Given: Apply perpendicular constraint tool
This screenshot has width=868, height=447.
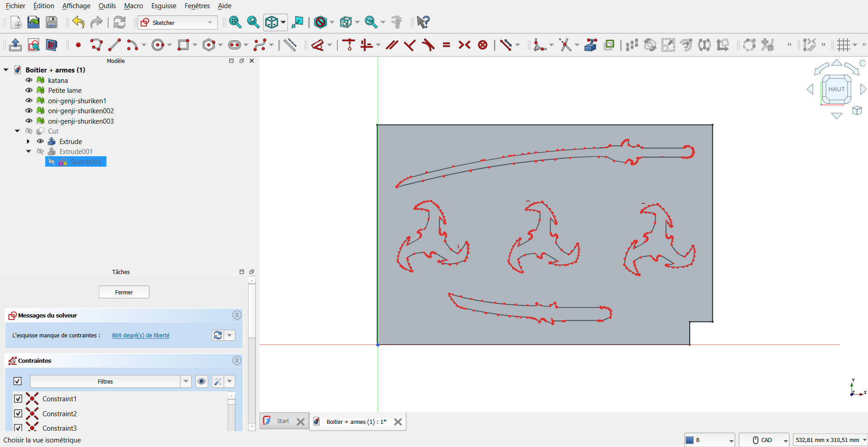Looking at the screenshot, I should click(x=410, y=45).
